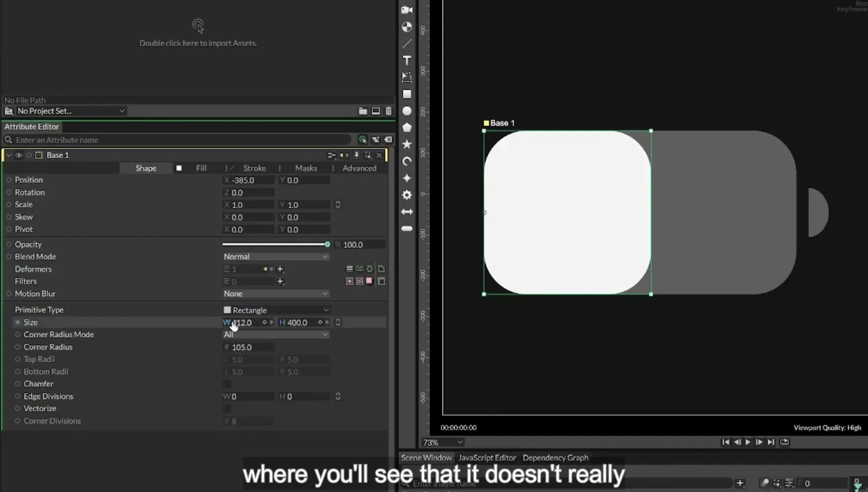
Task: Add a new Deformer with plus button
Action: click(280, 269)
